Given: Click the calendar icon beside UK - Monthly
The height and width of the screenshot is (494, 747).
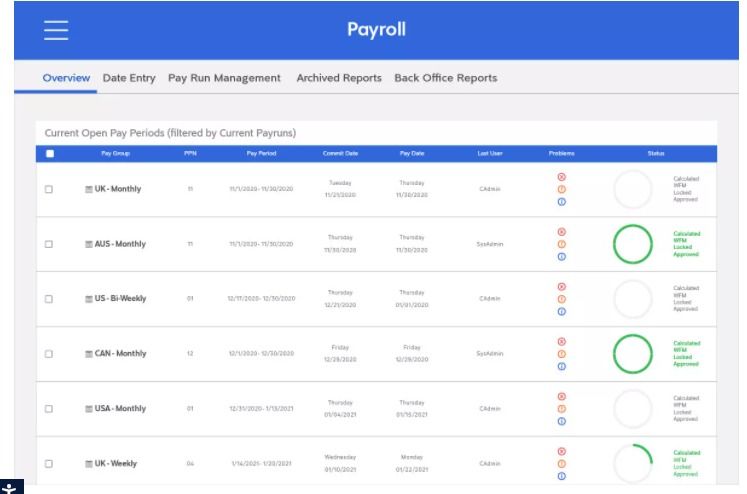Looking at the screenshot, I should pos(89,189).
